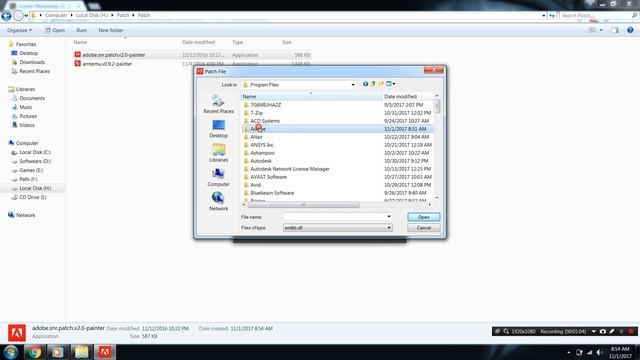Open Downloads under Favorites in Explorer
Image resolution: width=640 pixels, height=360 pixels.
32,62
